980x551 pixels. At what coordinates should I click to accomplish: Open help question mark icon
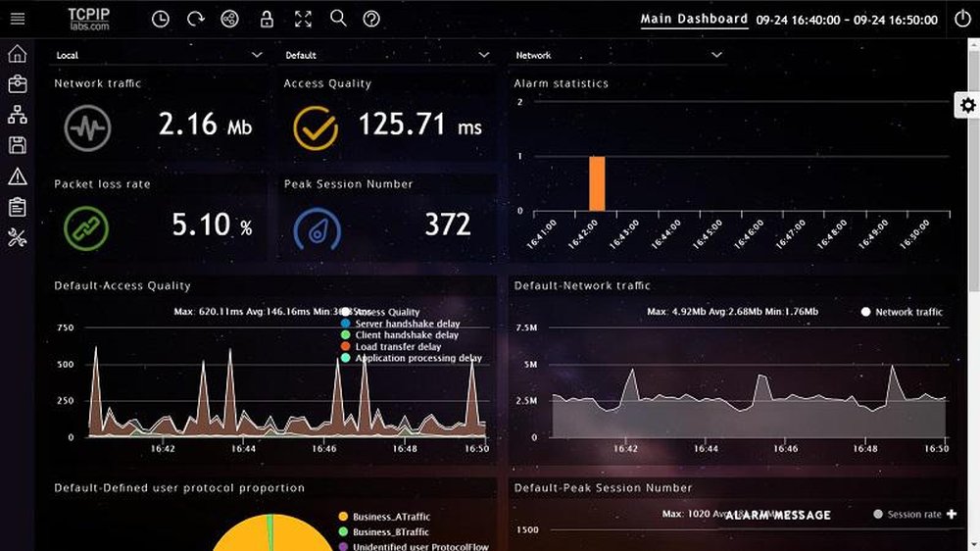[x=371, y=19]
